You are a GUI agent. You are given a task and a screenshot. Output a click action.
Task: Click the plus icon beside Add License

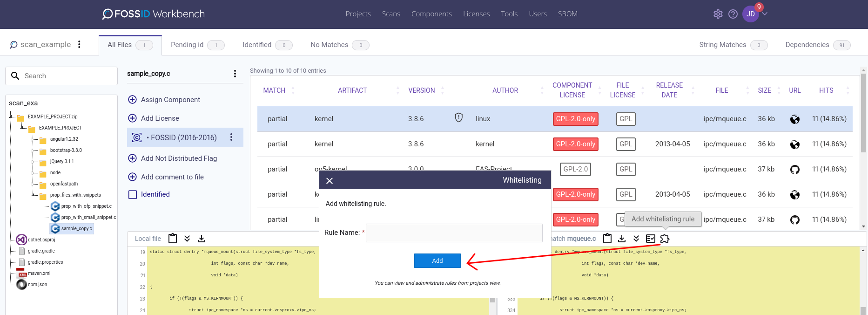point(133,118)
